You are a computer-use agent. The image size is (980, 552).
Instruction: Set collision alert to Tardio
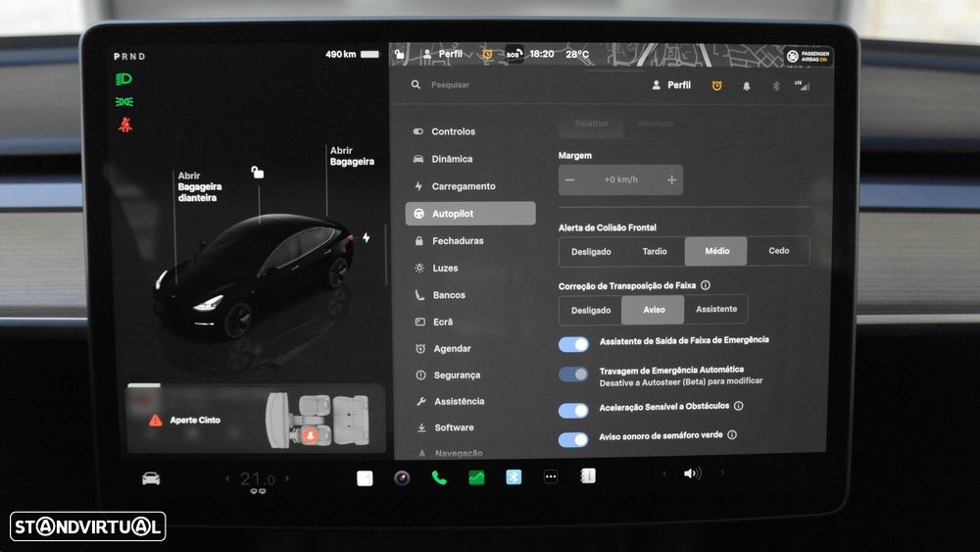point(655,251)
